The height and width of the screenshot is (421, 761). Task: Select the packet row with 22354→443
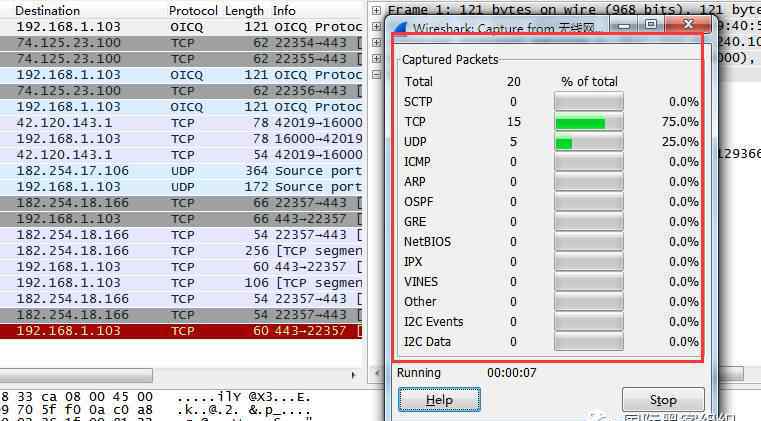point(181,43)
